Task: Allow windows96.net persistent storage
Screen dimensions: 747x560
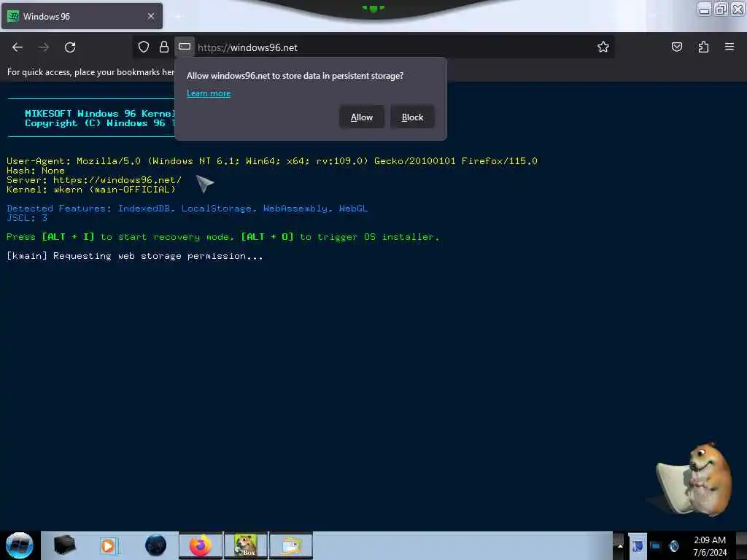Action: coord(362,117)
